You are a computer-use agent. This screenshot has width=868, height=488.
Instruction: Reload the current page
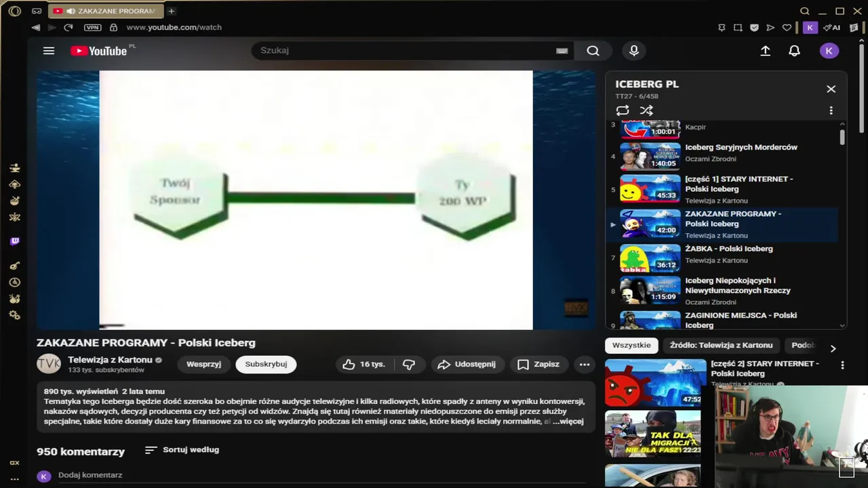tap(68, 27)
